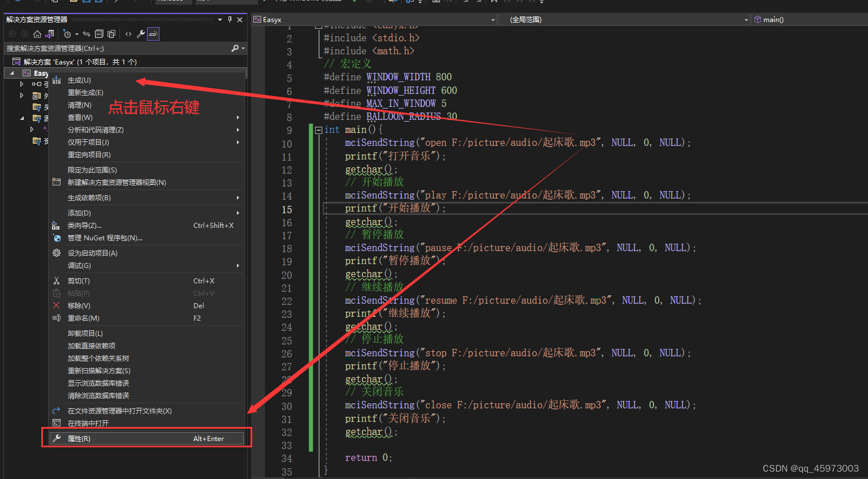The height and width of the screenshot is (479, 868).
Task: Click new Solution Explorer view icon 新建解决方案资源管理器视图
Action: (56, 182)
